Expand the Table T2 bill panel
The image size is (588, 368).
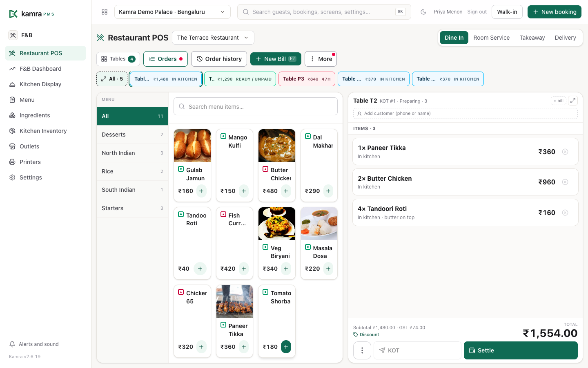coord(573,101)
